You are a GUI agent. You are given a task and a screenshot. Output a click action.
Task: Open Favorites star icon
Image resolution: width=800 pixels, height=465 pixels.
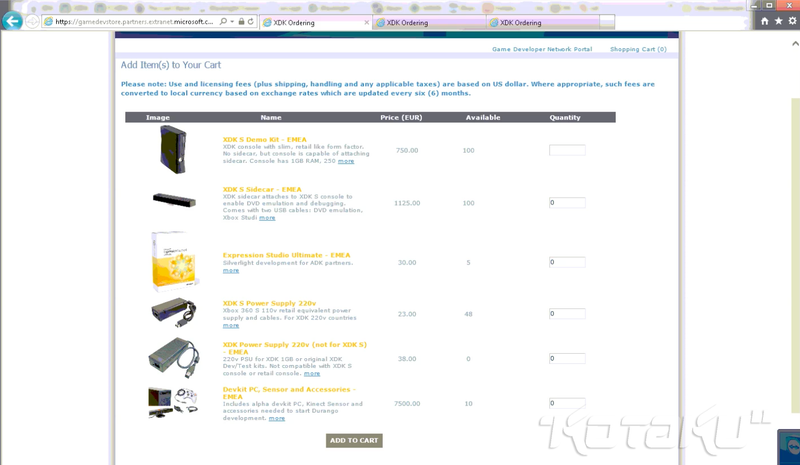(778, 21)
